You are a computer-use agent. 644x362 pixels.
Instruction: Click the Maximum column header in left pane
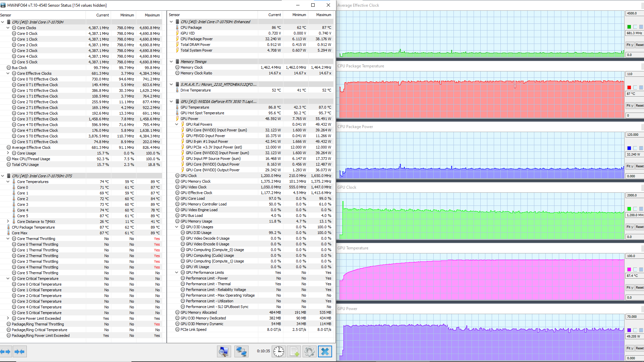[152, 15]
